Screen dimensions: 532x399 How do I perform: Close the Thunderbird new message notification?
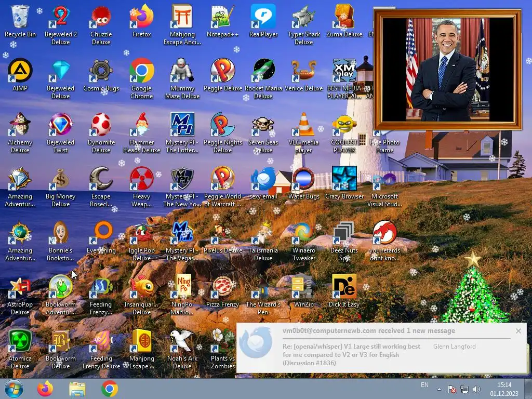pyautogui.click(x=518, y=331)
